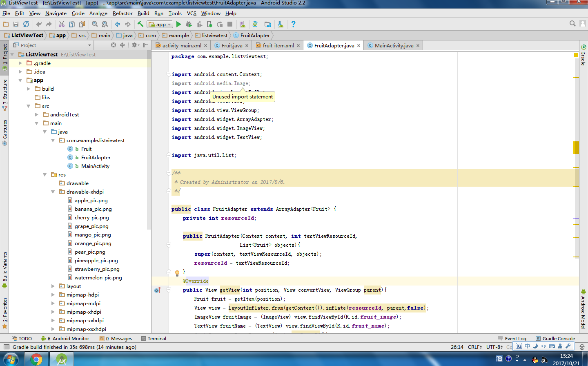
Task: Expand the .idea folder node
Action: [20, 72]
